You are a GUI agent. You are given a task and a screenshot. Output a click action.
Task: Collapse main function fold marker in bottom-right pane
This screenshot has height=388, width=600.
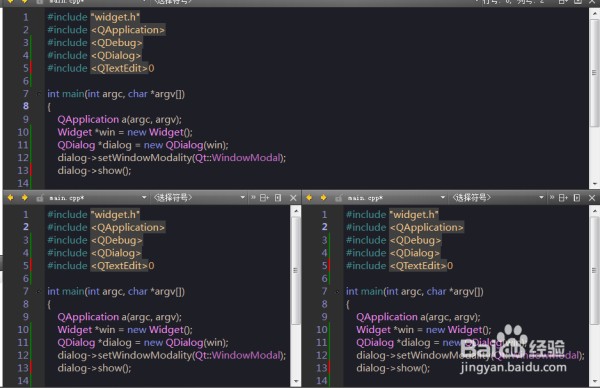pos(338,292)
